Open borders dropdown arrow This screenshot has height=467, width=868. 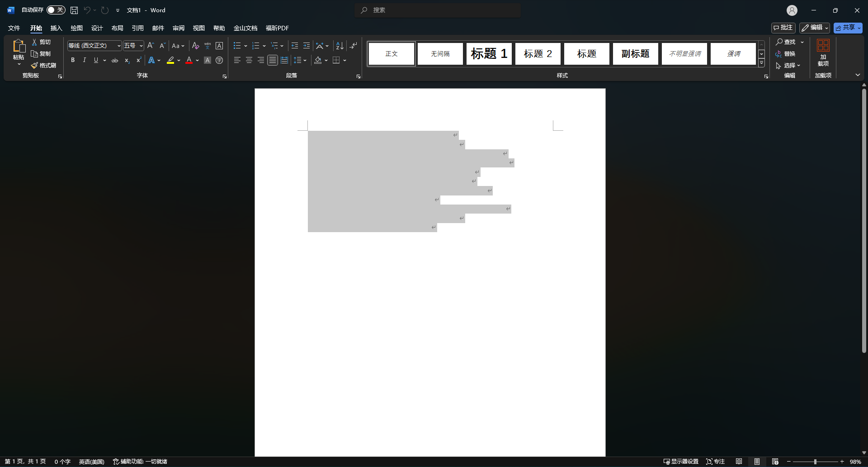(x=344, y=60)
